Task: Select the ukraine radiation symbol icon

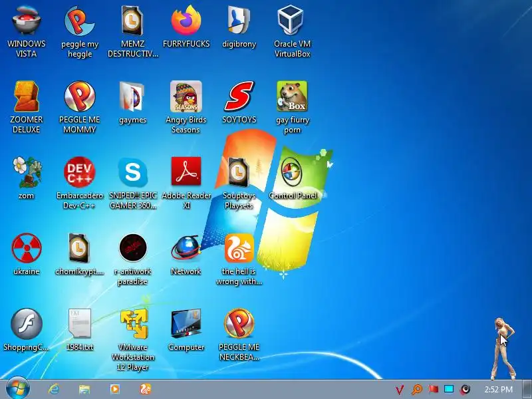Action: [x=27, y=248]
